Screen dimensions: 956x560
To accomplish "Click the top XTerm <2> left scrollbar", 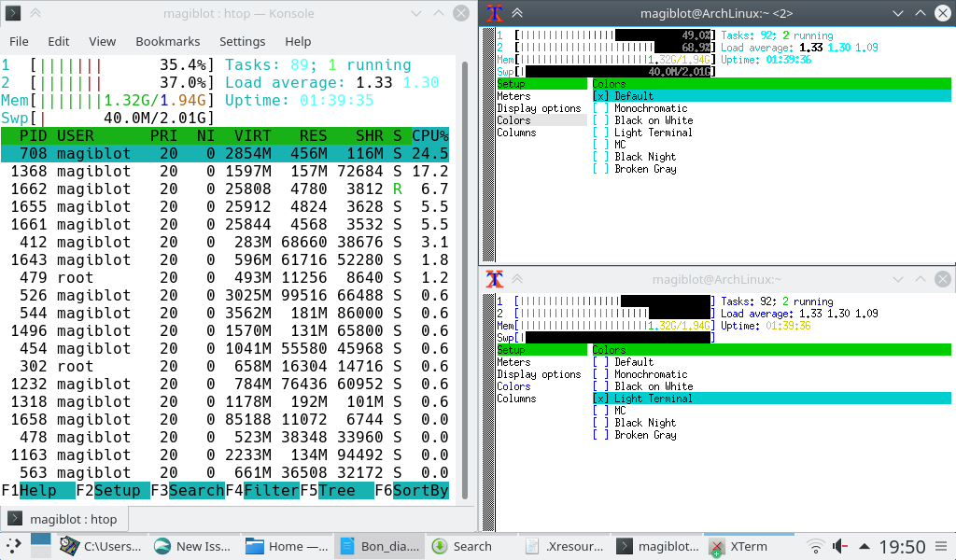I will (488, 145).
